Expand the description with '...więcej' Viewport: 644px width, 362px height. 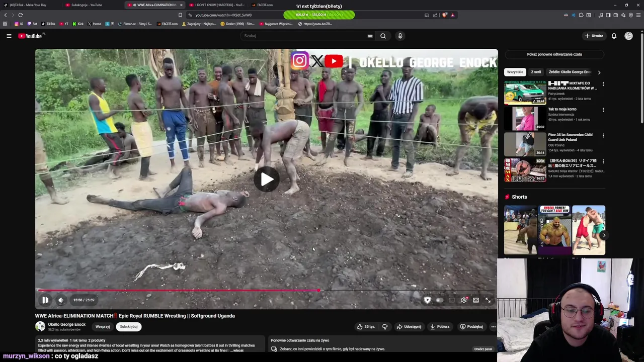click(238, 350)
